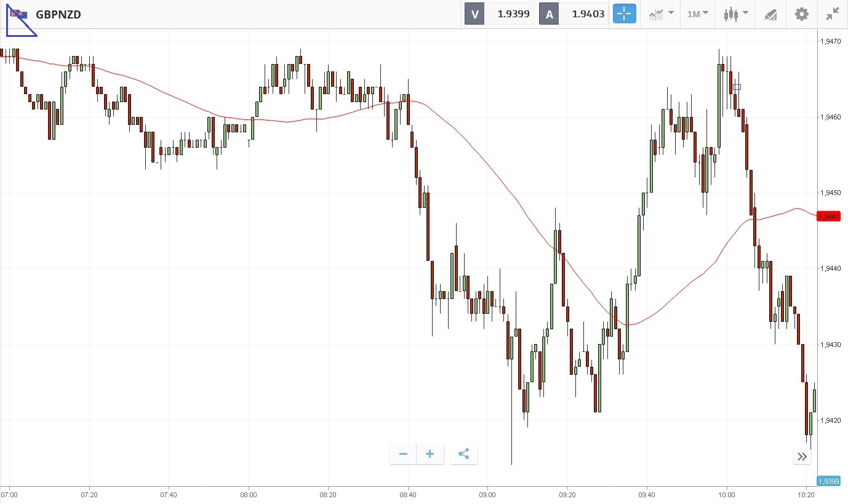Jump to latest candles double-arrow icon
The height and width of the screenshot is (504, 848).
click(802, 456)
